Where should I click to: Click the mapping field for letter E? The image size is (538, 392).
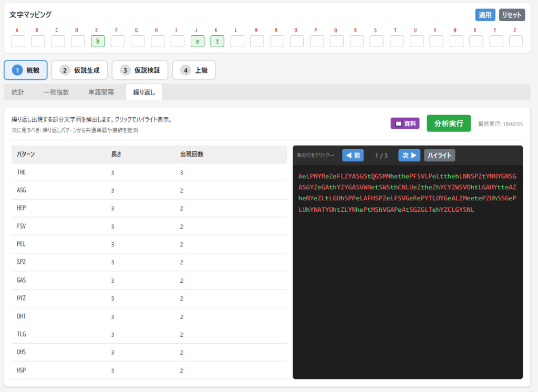point(98,41)
